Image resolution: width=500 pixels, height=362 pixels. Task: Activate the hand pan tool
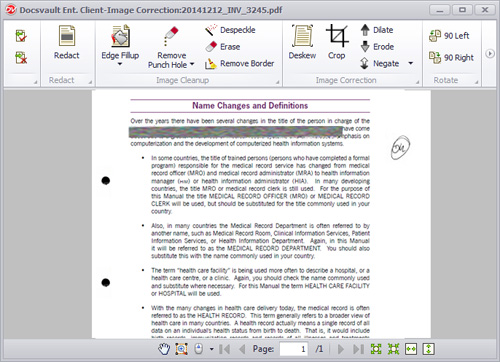tap(164, 349)
